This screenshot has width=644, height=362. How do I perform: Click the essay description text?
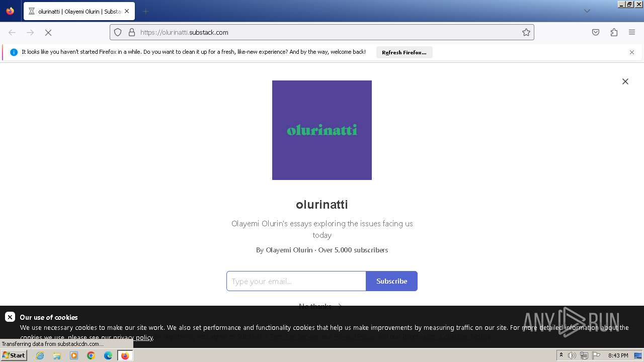[x=322, y=229]
